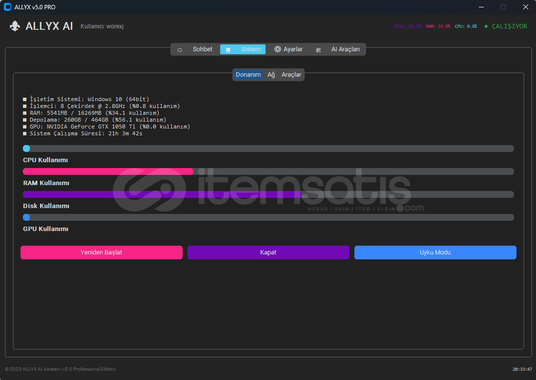This screenshot has height=380, width=536.
Task: Select the Araçlar sub-tab
Action: (x=291, y=74)
